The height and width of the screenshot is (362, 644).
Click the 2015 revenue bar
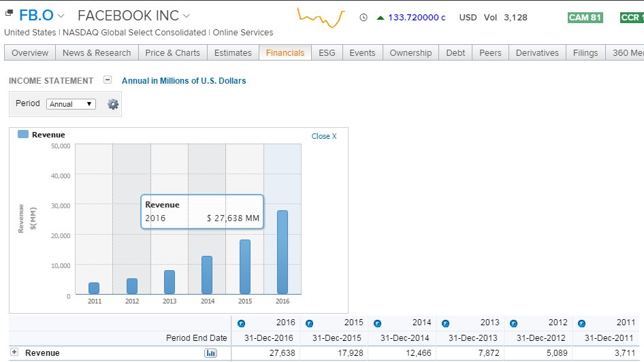coord(245,267)
